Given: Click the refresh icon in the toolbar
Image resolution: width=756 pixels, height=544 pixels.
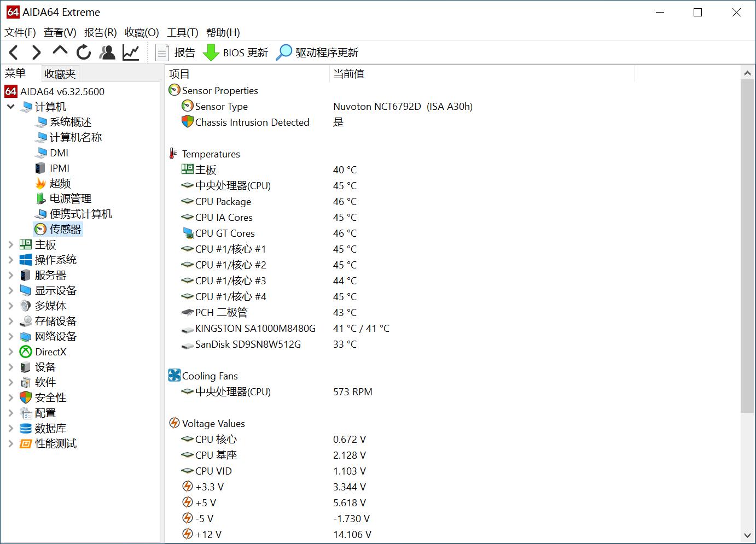Looking at the screenshot, I should (83, 52).
